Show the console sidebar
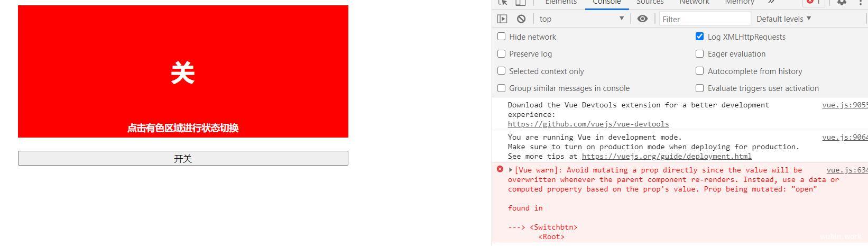868x246 pixels. click(502, 19)
